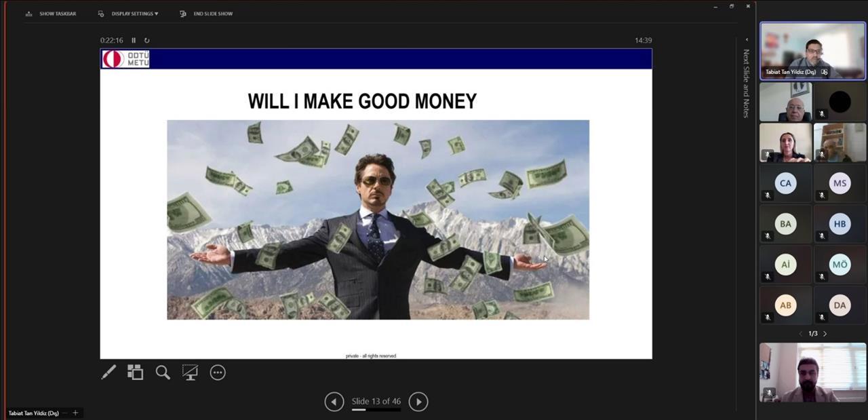Open more slide show options ellipsis
This screenshot has width=868, height=420.
218,373
